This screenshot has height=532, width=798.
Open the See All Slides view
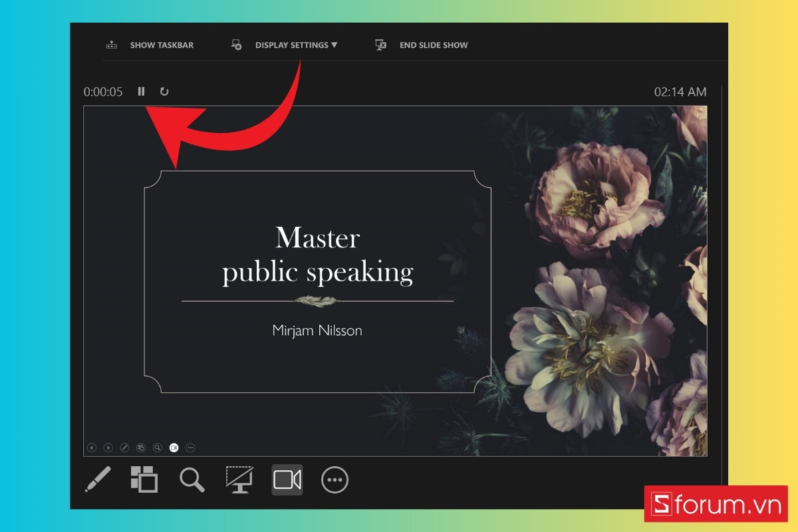(144, 479)
